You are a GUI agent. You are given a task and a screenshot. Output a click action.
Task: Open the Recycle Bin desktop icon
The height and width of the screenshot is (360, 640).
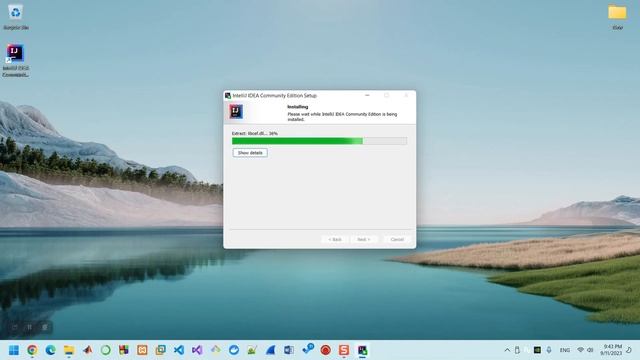16,17
